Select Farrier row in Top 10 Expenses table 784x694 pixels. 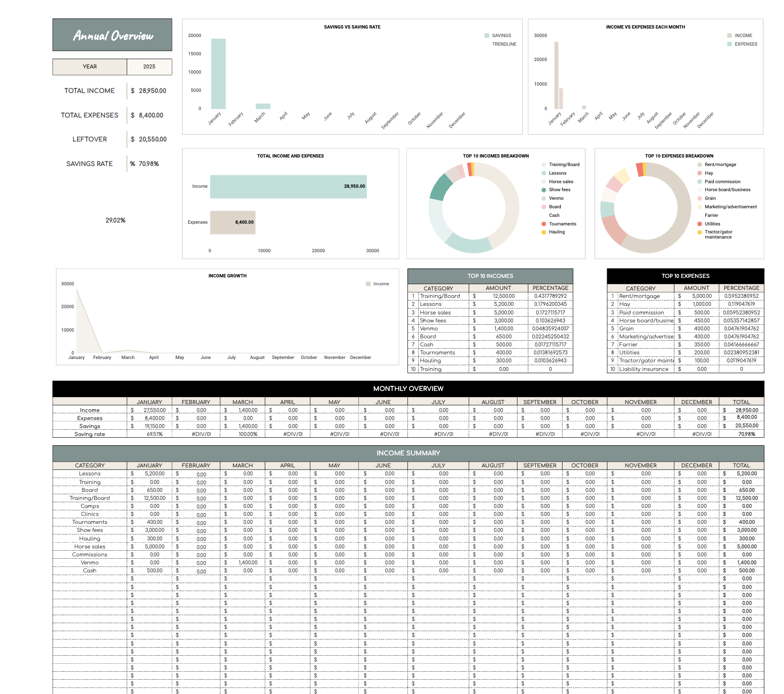point(685,345)
